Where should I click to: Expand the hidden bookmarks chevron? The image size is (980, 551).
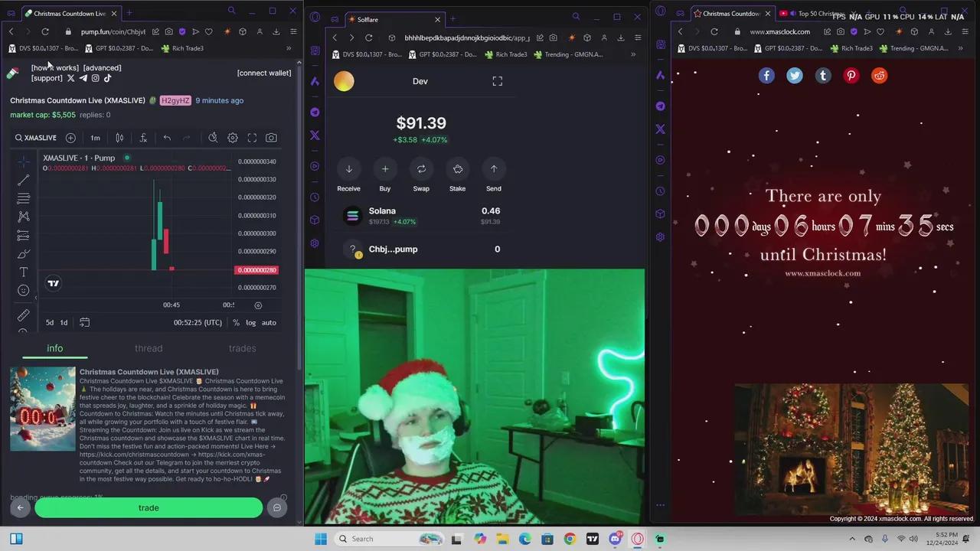[289, 48]
